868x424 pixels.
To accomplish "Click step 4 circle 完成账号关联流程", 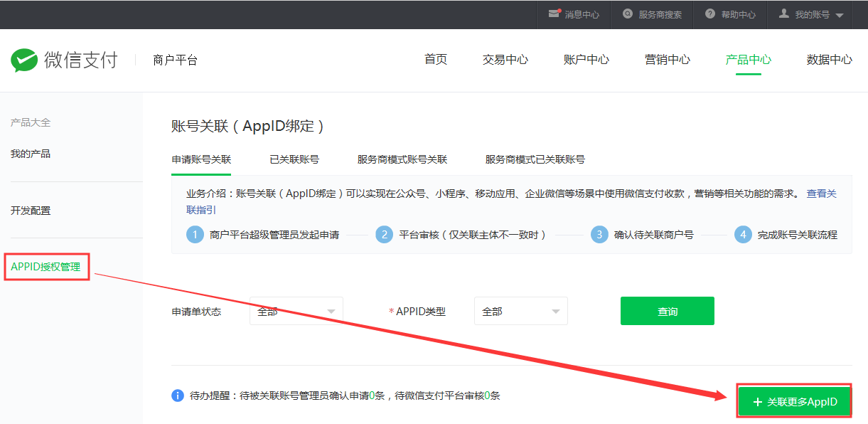I will (x=743, y=235).
